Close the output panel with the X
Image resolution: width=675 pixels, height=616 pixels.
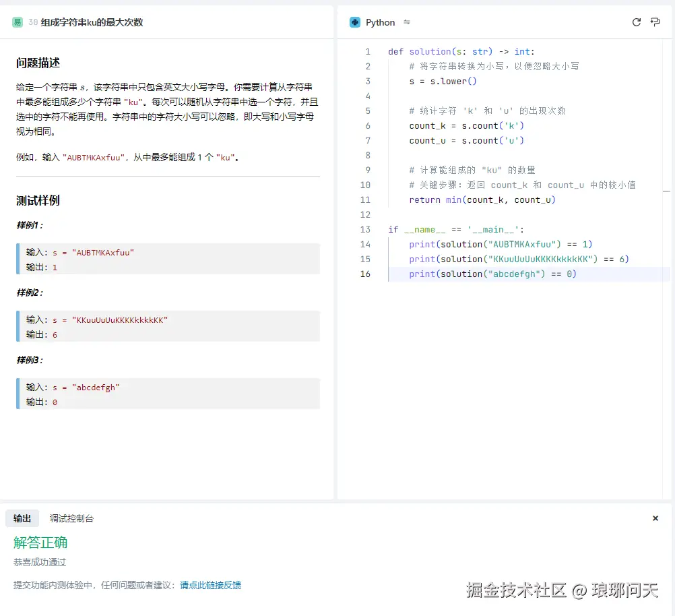point(655,518)
